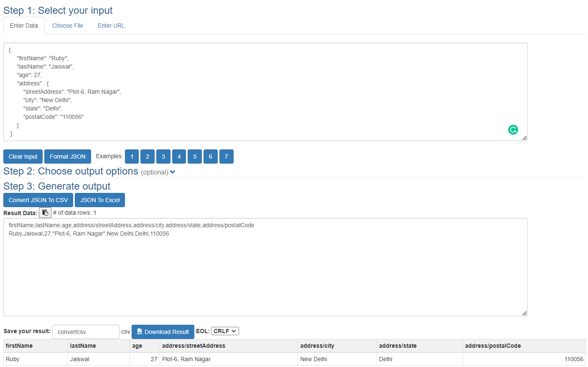Switch to the Choose File tab
The height and width of the screenshot is (367, 588).
[x=68, y=26]
